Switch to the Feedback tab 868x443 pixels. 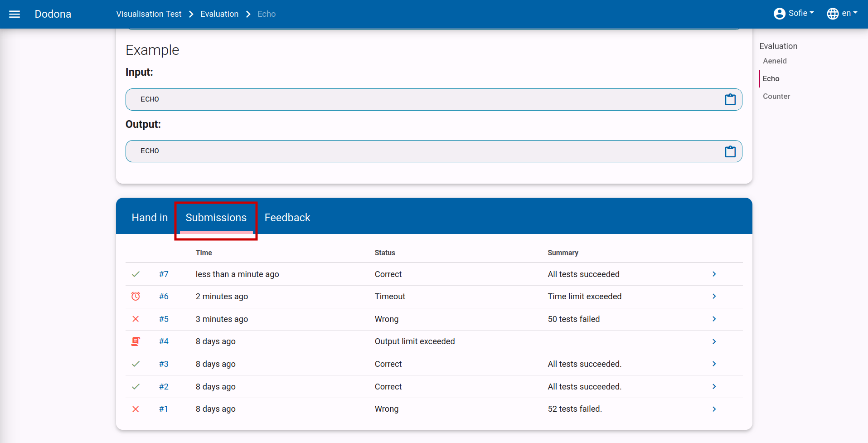click(287, 218)
